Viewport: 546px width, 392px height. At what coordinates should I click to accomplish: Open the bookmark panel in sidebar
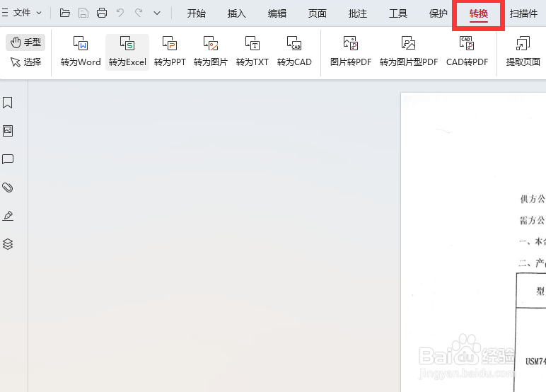(8, 103)
